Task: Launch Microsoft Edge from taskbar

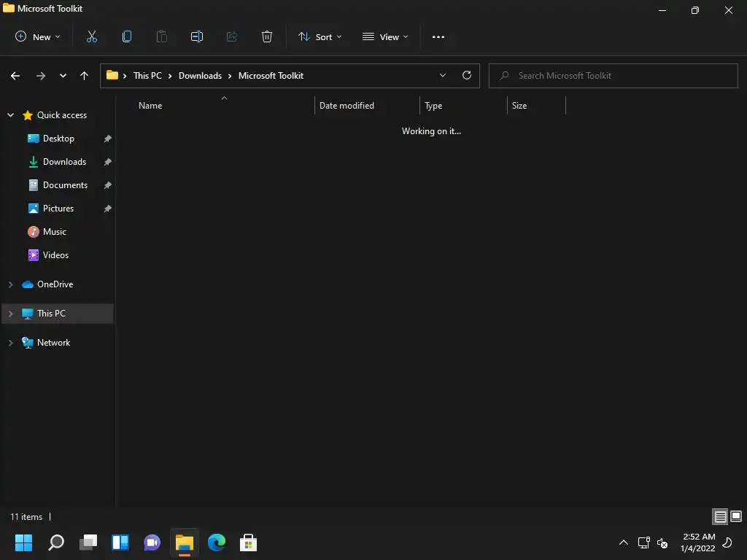Action: click(x=216, y=542)
